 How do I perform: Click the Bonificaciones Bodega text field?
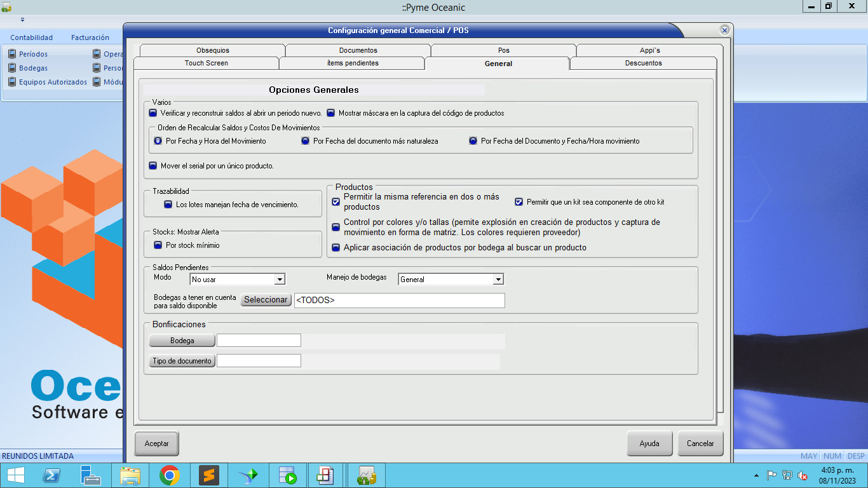point(259,341)
